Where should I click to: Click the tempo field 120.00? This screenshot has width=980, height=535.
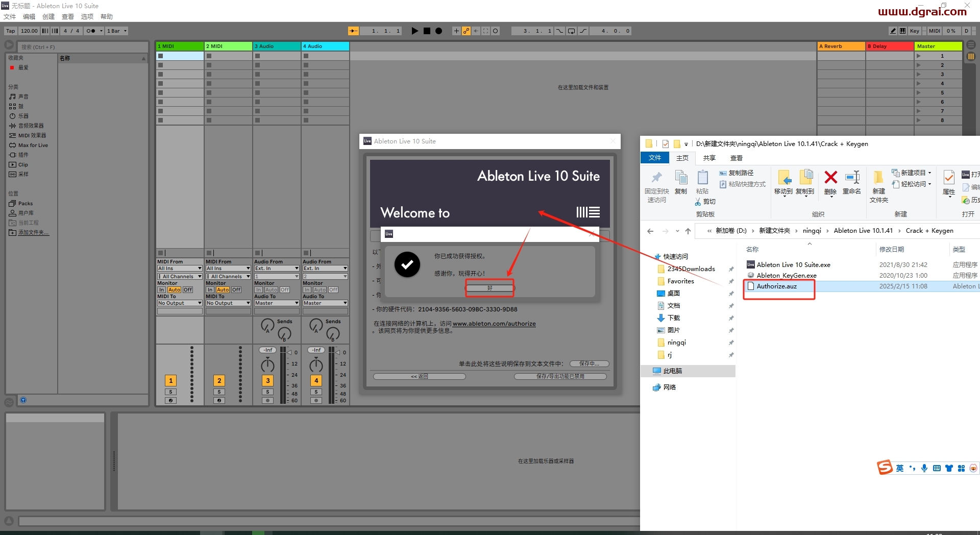click(29, 31)
